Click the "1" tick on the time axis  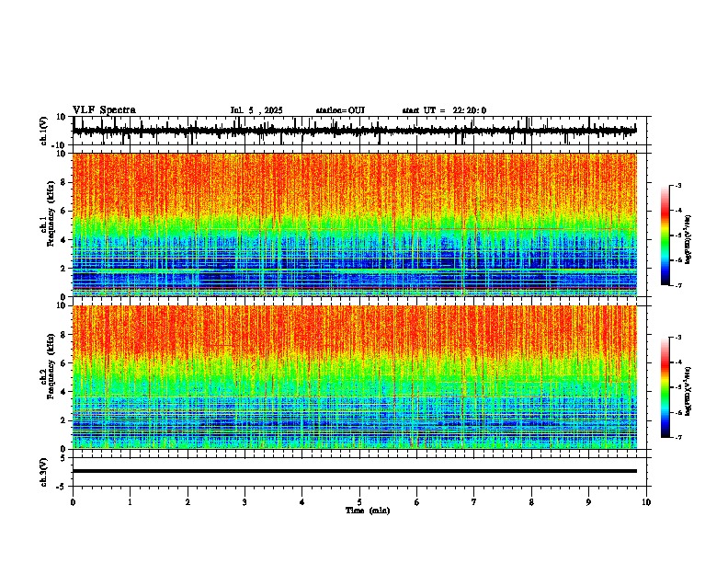(x=130, y=502)
